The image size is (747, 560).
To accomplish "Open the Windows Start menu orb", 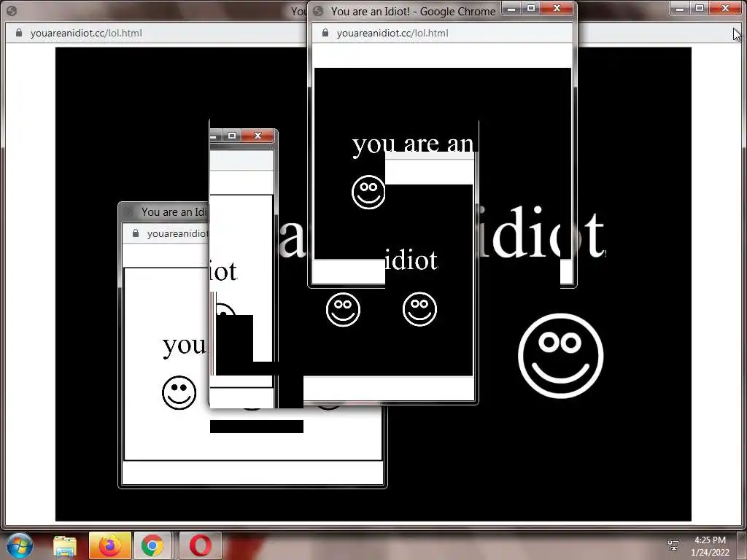I will [x=19, y=545].
